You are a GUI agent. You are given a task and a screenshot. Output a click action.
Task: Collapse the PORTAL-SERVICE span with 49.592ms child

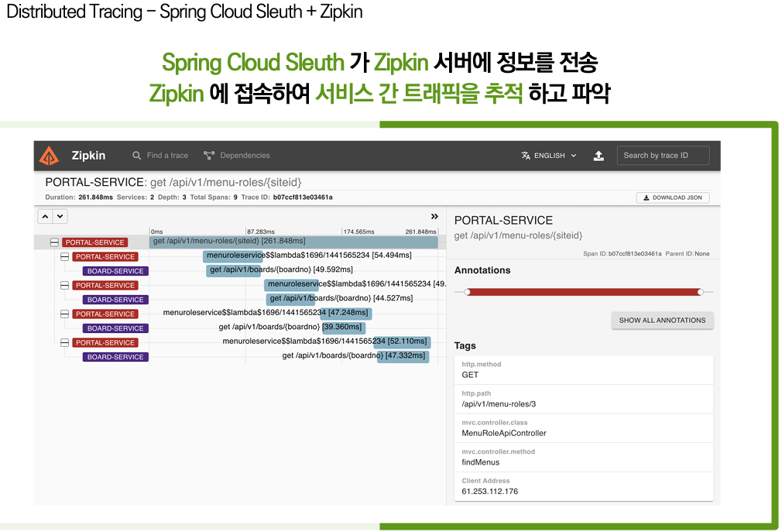pos(64,257)
